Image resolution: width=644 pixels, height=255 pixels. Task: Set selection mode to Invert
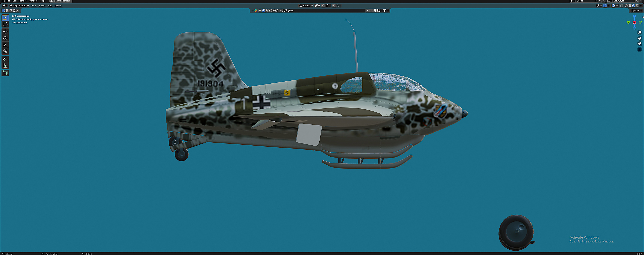pyautogui.click(x=14, y=10)
